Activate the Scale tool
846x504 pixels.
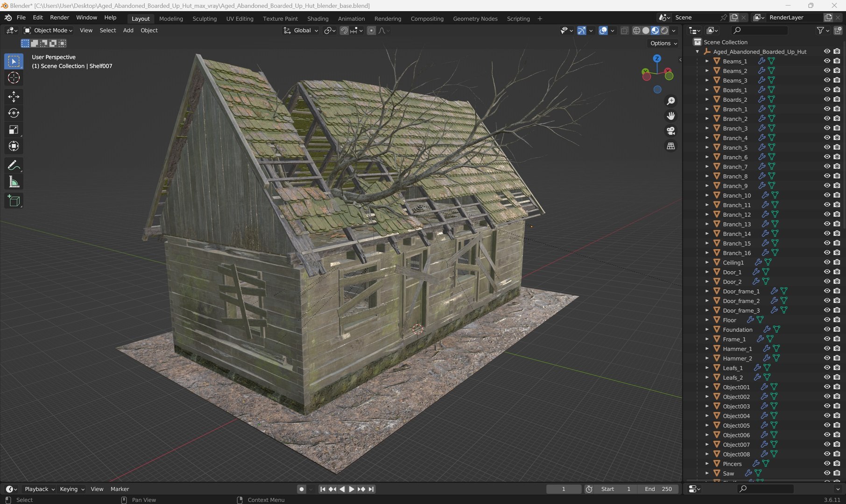click(x=14, y=130)
